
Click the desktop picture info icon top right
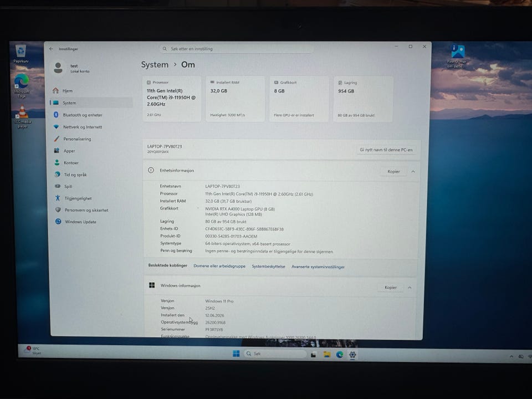[457, 56]
